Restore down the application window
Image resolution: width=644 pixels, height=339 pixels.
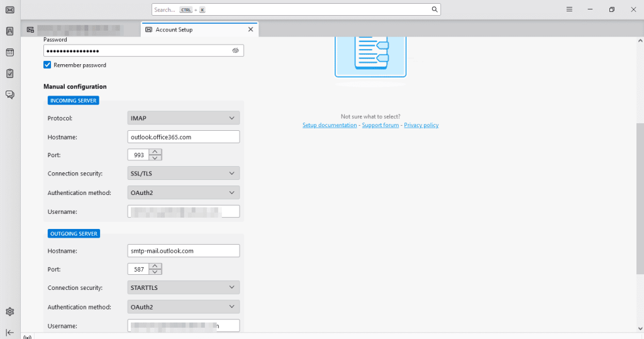point(611,9)
